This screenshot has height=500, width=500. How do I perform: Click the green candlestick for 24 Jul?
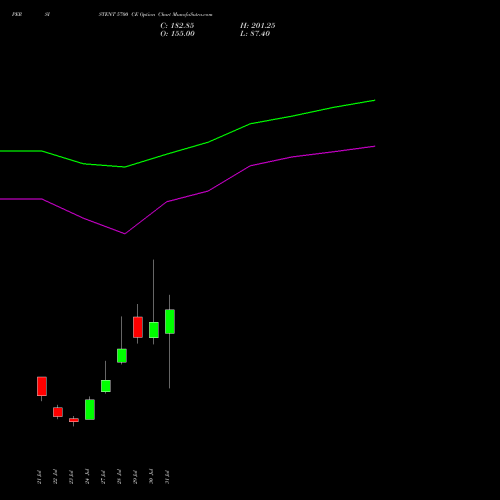click(x=90, y=409)
